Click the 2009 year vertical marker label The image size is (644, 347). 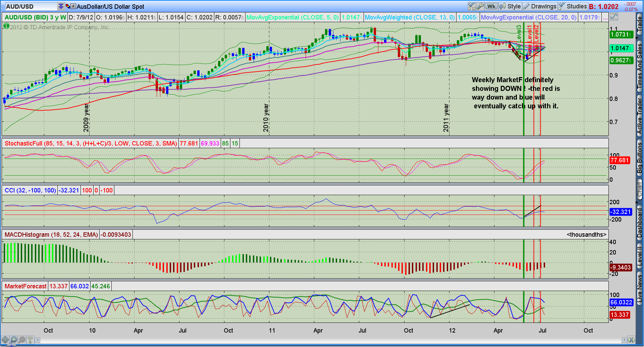[86, 118]
